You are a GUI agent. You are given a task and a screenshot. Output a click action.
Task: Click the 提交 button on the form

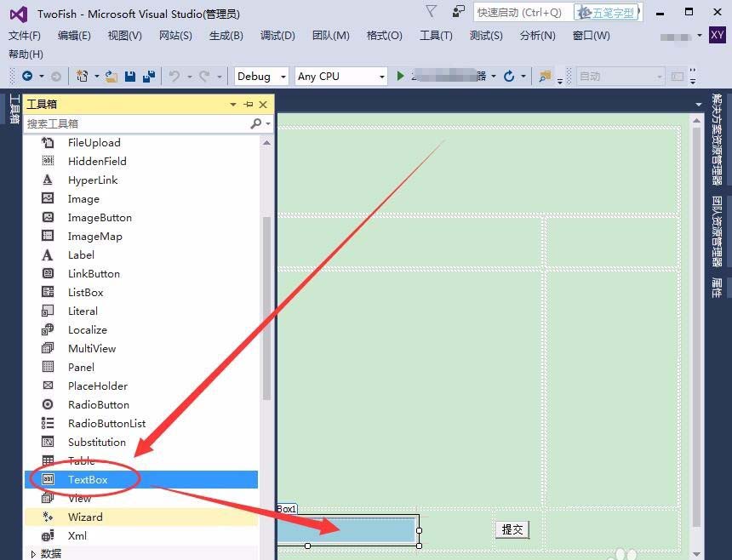(x=512, y=529)
